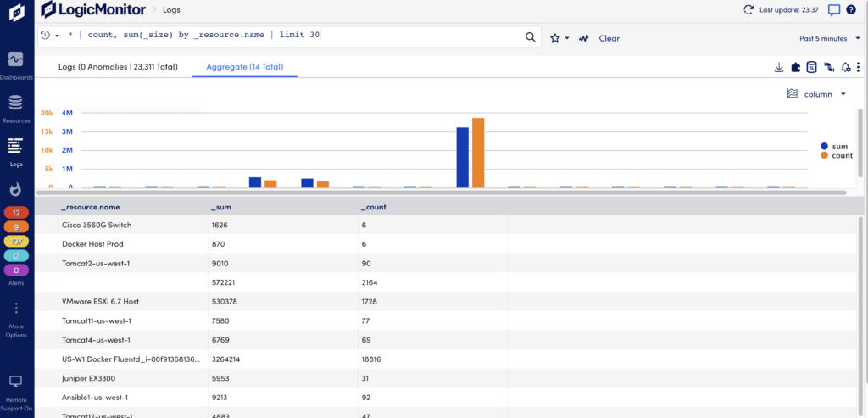Open the help question mark icon
This screenshot has height=418, width=868.
tap(851, 9)
